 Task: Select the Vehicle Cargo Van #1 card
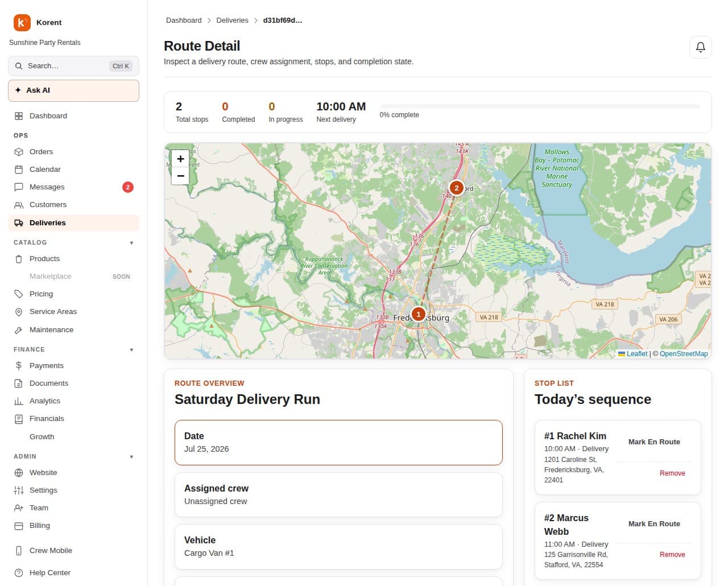point(338,547)
